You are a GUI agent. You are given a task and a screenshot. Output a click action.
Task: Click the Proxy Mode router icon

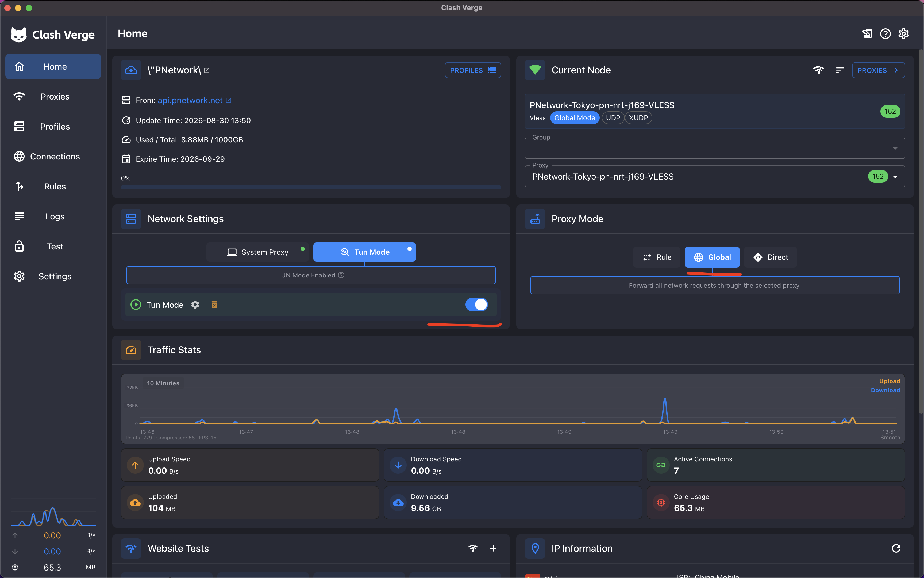[535, 219]
